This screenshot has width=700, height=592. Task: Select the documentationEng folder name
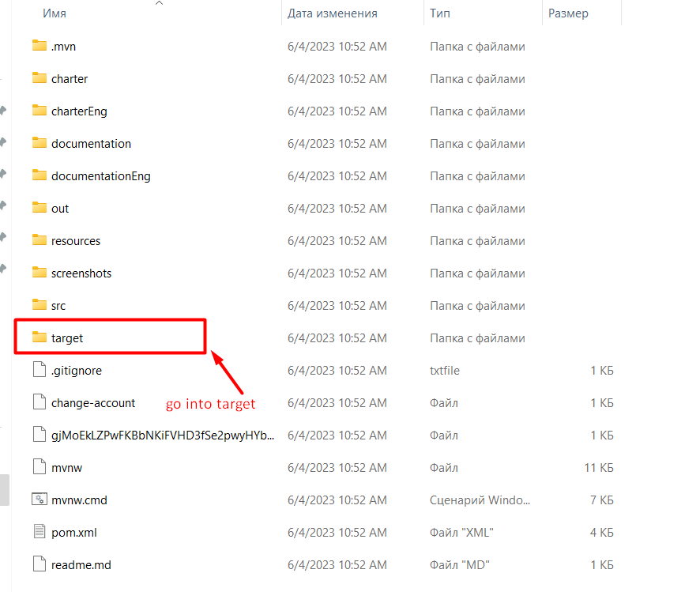click(100, 176)
